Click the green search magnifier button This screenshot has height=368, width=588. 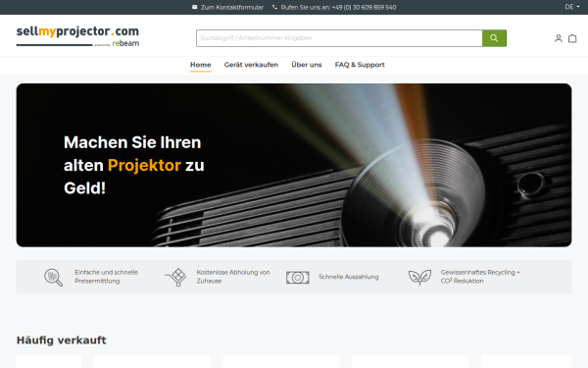tap(494, 38)
